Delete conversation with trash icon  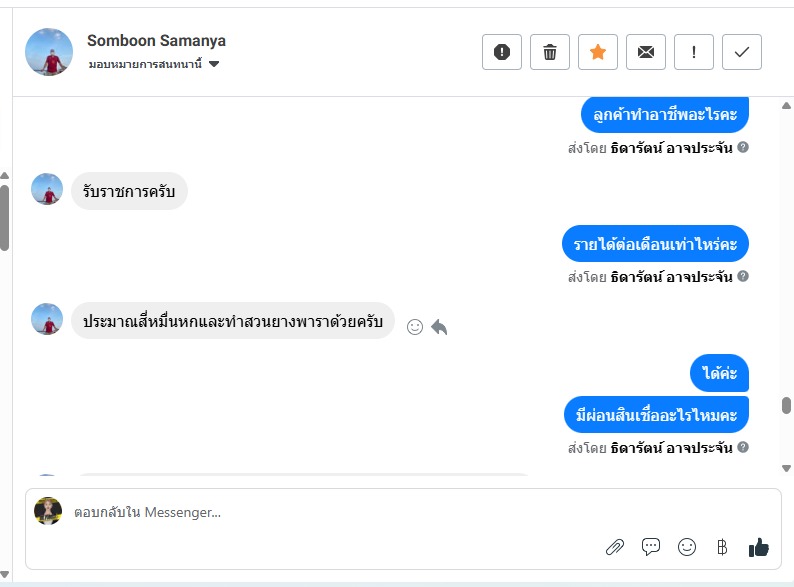pyautogui.click(x=550, y=52)
